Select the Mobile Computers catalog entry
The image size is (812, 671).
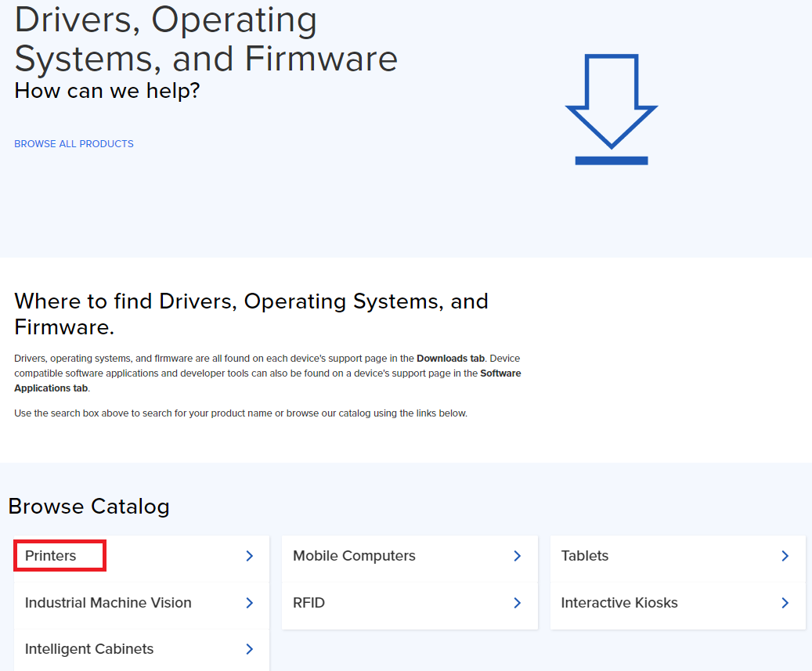(x=353, y=555)
